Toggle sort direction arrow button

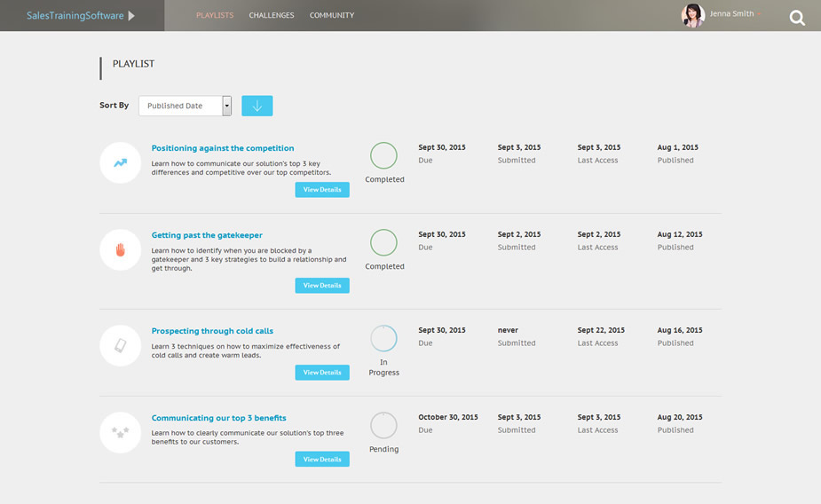257,106
